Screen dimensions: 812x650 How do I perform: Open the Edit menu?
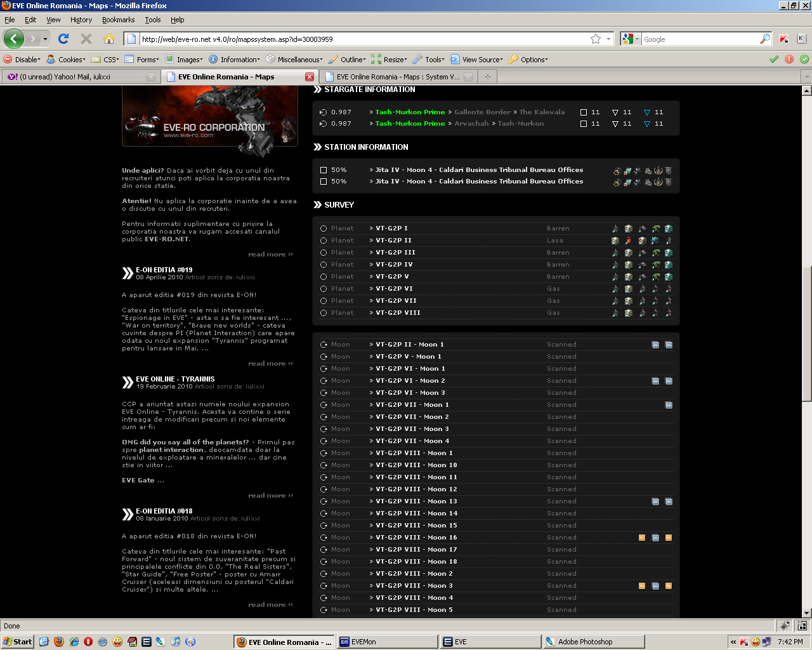tap(30, 20)
